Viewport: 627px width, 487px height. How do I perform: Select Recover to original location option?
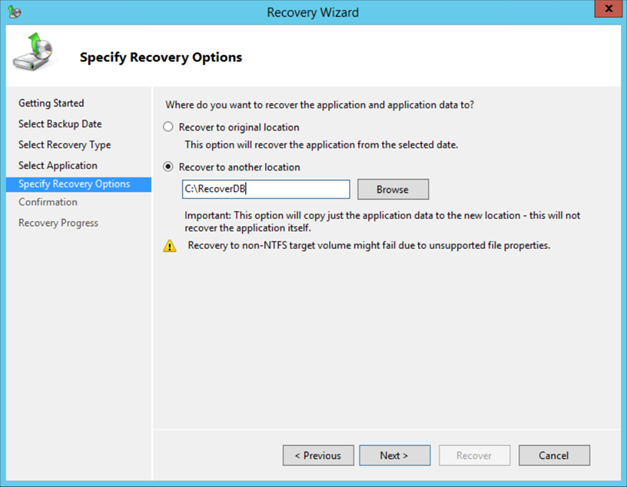pos(168,127)
